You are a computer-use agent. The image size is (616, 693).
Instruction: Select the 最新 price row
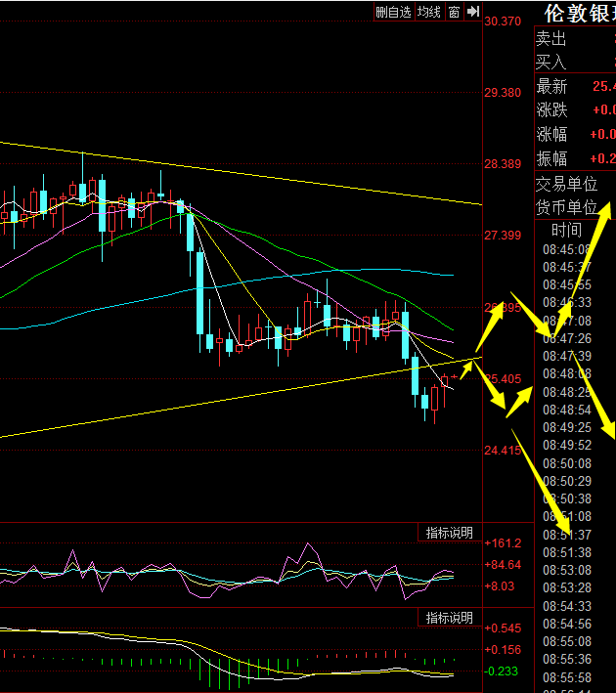(551, 87)
